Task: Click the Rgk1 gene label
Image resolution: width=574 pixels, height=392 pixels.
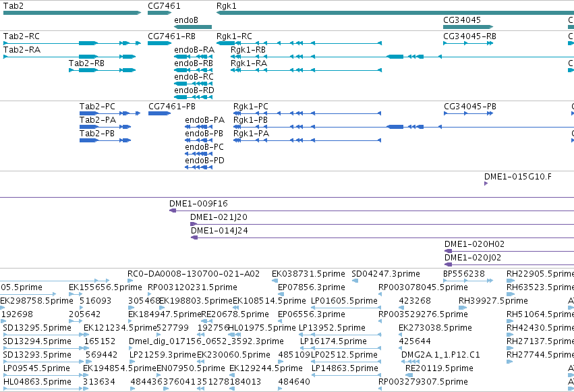Action: pyautogui.click(x=227, y=6)
